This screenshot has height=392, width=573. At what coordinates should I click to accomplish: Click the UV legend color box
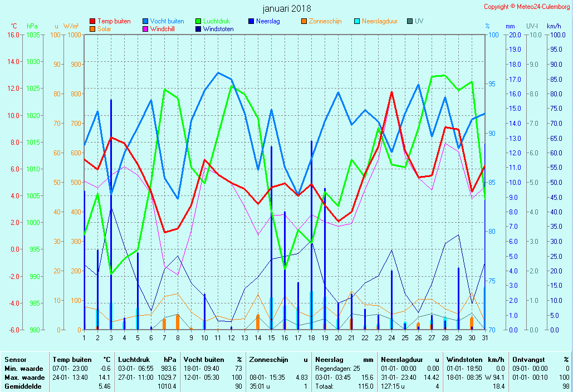point(410,21)
